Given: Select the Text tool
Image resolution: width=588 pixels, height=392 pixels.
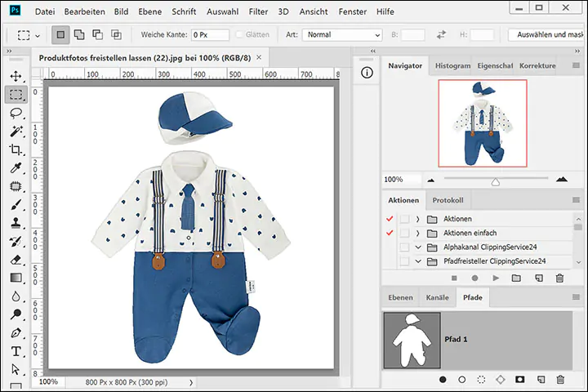Looking at the screenshot, I should [16, 351].
